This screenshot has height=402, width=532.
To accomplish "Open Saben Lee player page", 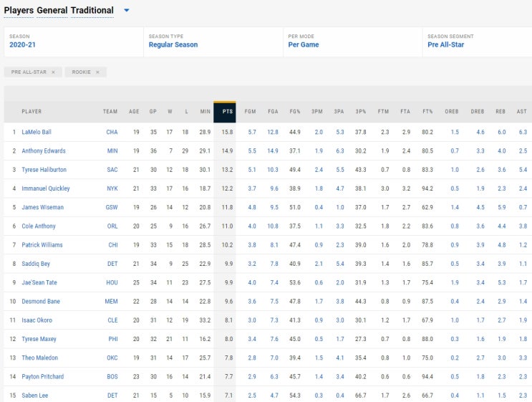I will [x=34, y=396].
